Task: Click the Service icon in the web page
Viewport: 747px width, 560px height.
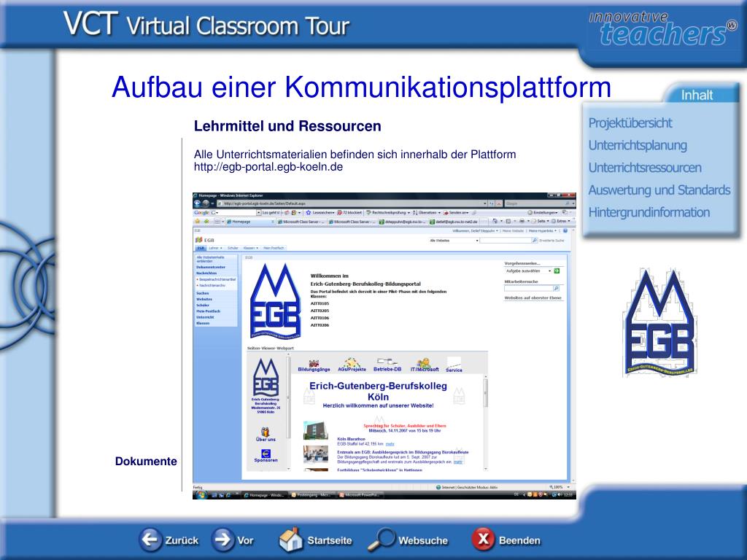Action: [x=454, y=365]
